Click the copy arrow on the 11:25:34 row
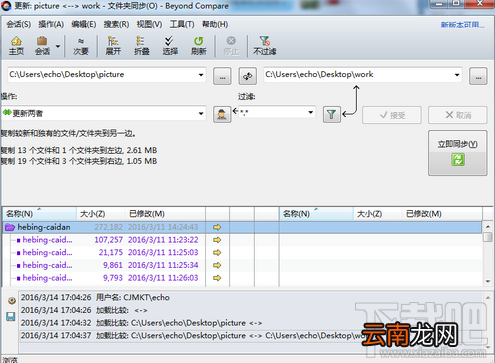Viewport: 495px width, 363px height. [217, 265]
